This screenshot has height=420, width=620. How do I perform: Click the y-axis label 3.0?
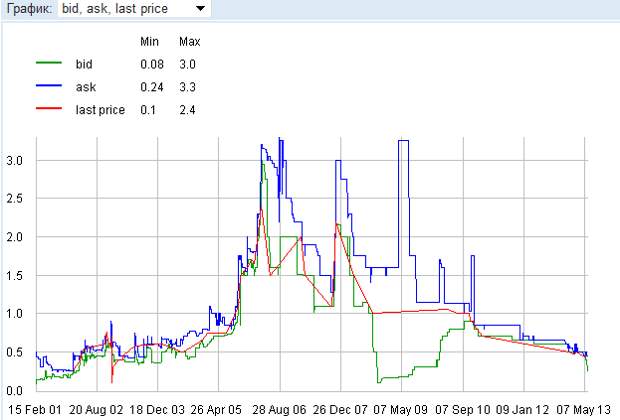click(15, 161)
